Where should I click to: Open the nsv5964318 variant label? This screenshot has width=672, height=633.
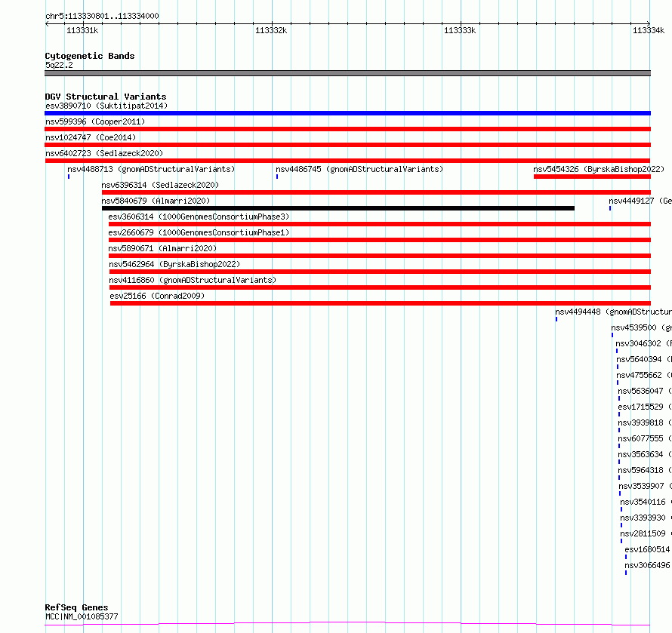click(645, 470)
